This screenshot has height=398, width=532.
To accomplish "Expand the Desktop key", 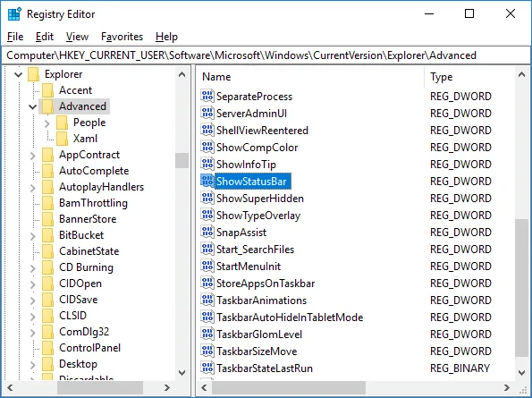I will click(x=33, y=364).
